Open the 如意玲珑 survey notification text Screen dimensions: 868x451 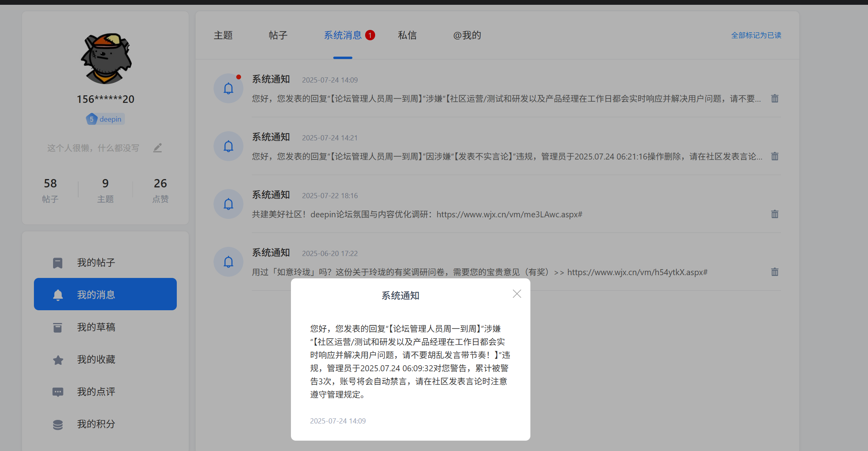pos(480,272)
